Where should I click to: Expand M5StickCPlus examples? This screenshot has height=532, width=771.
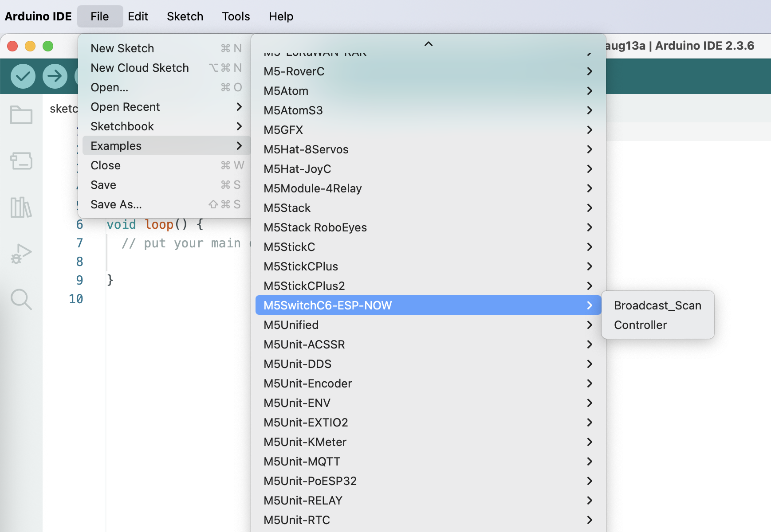click(x=429, y=266)
